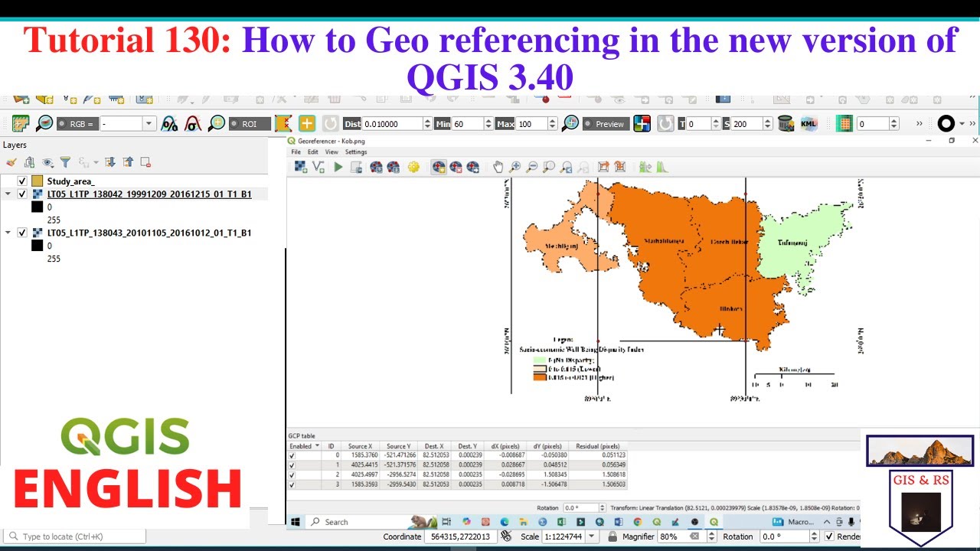This screenshot has width=980, height=551.
Task: Open Georeferencer View menu
Action: tap(332, 152)
